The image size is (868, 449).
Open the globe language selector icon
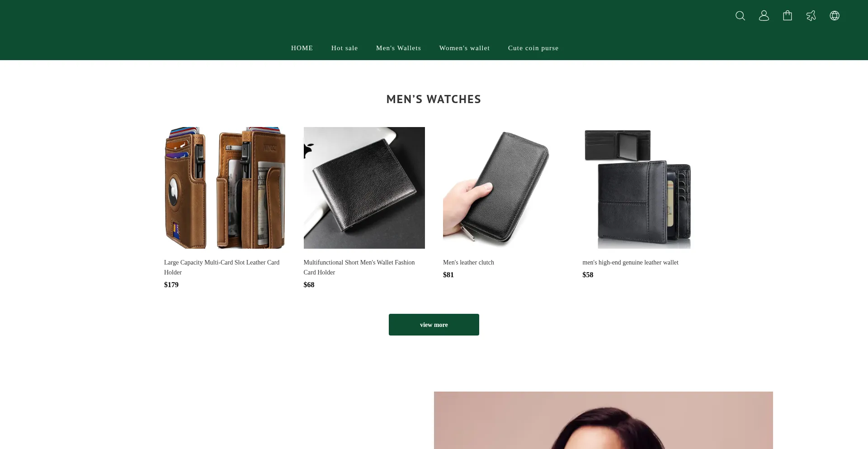pos(835,16)
